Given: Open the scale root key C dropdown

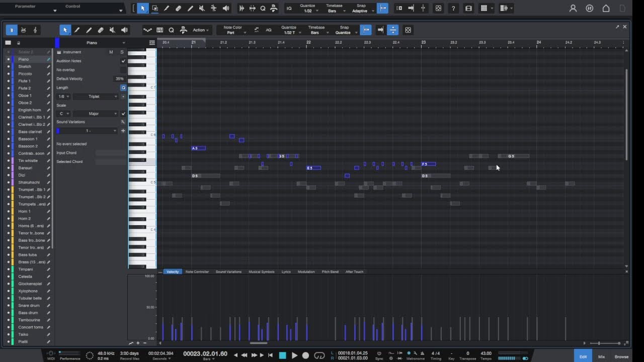Looking at the screenshot, I should (63, 114).
